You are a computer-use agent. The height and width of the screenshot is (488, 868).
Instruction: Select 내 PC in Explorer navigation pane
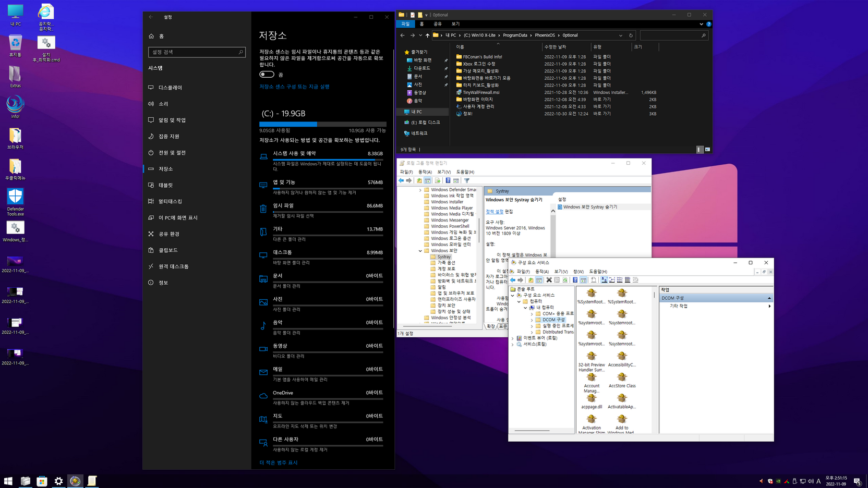point(423,112)
